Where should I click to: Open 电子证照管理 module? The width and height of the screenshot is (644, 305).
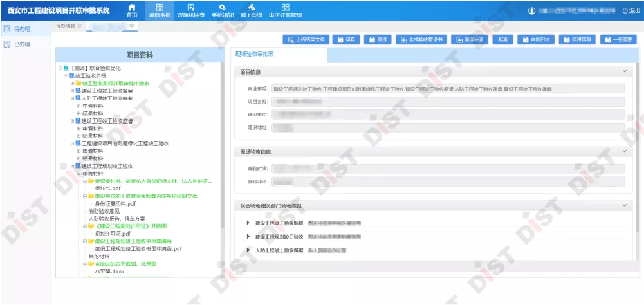coord(285,10)
